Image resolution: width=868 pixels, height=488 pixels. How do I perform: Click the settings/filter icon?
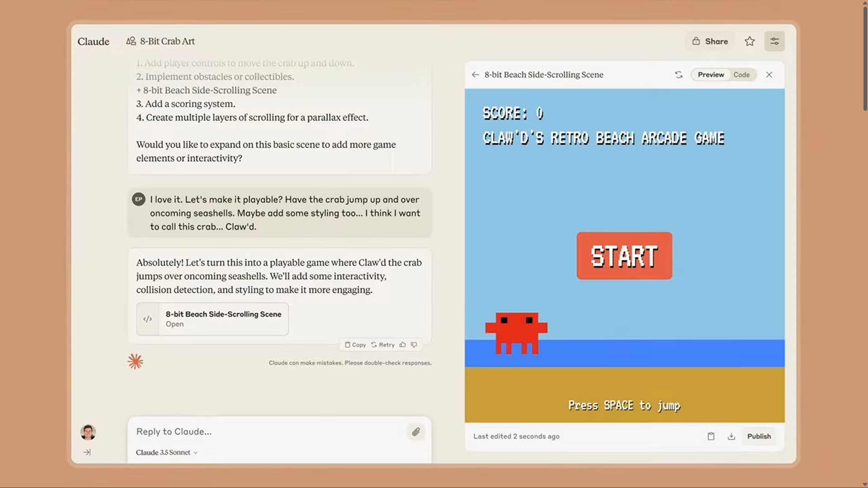point(775,41)
